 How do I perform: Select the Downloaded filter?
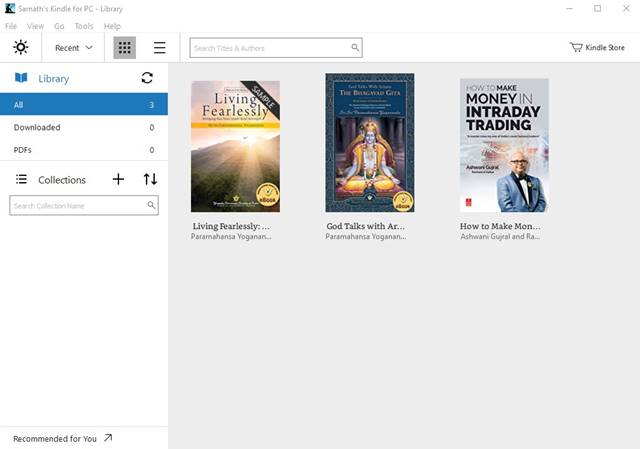pyautogui.click(x=84, y=127)
